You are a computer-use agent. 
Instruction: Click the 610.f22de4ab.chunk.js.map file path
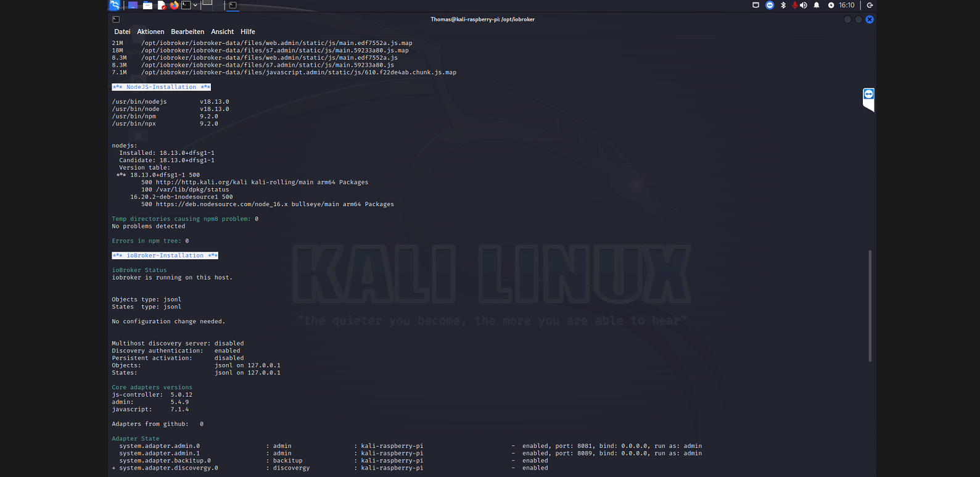click(x=299, y=73)
